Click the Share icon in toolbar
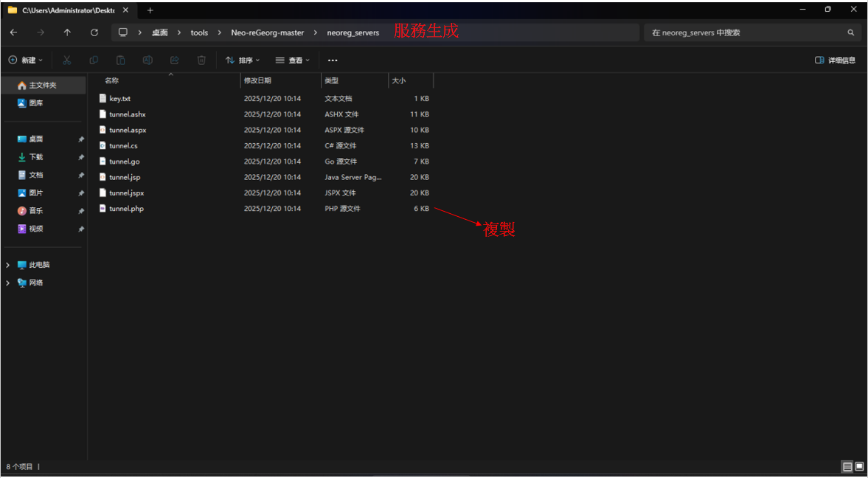 174,60
